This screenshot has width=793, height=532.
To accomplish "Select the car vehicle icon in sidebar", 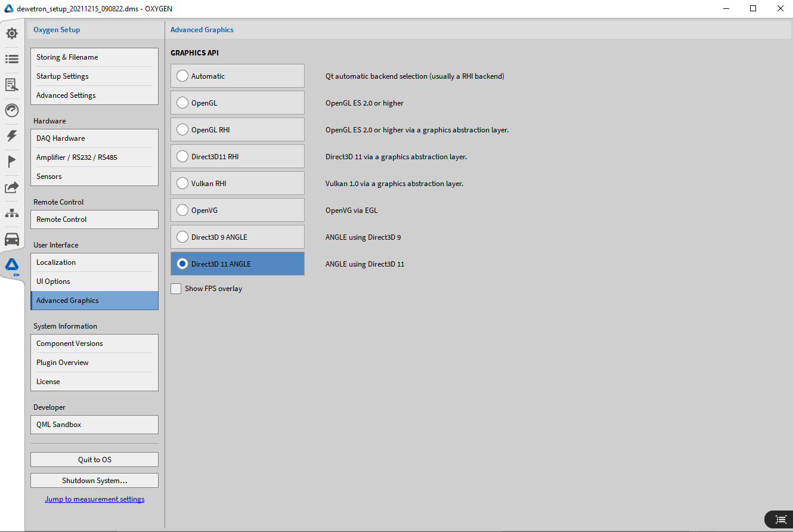I will [x=12, y=239].
